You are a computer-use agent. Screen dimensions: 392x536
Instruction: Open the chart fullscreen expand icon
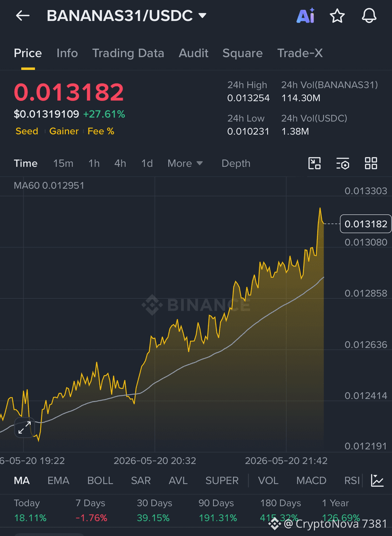point(25,428)
